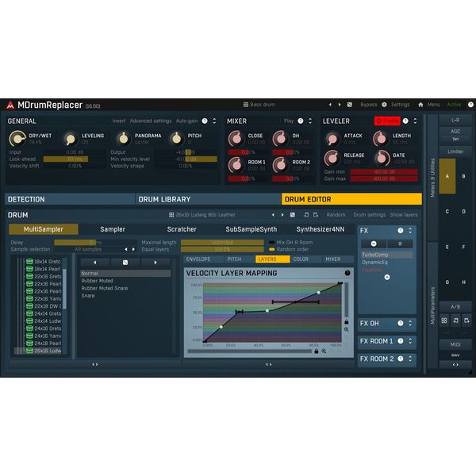The image size is (476, 476).
Task: Toggle the Mix OH & Room option
Action: pyautogui.click(x=271, y=242)
